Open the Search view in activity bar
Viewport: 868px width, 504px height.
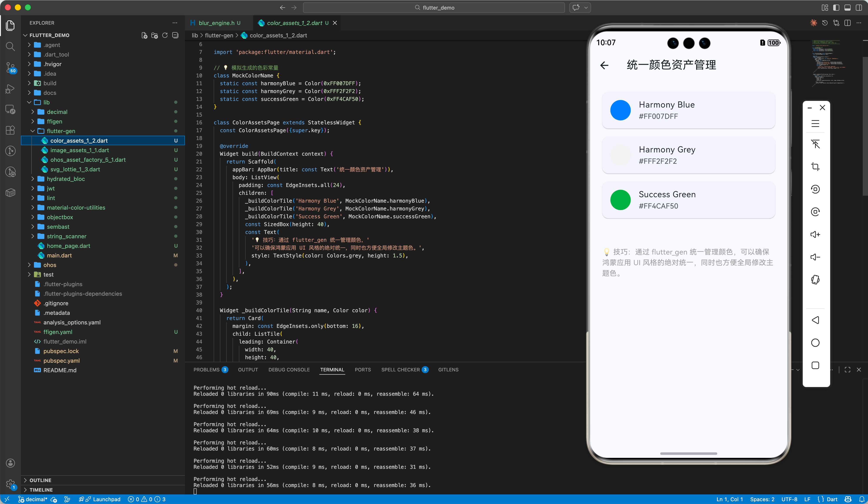coord(10,47)
